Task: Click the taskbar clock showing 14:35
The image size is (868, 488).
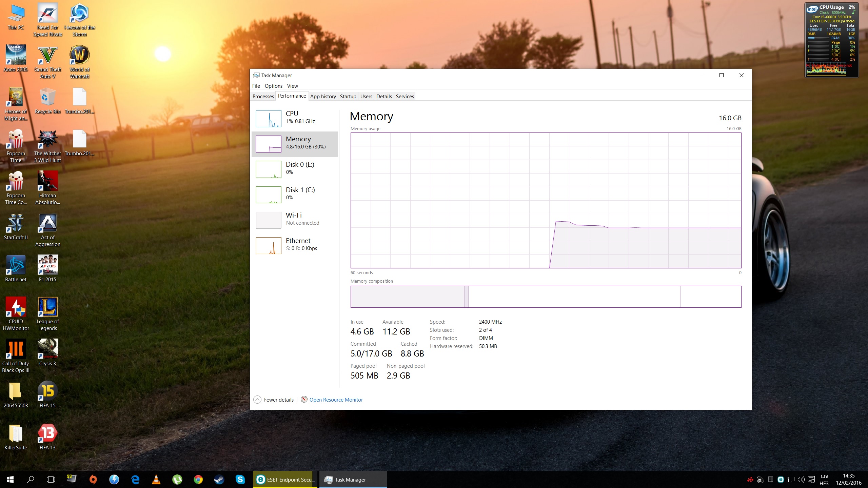Action: [849, 480]
